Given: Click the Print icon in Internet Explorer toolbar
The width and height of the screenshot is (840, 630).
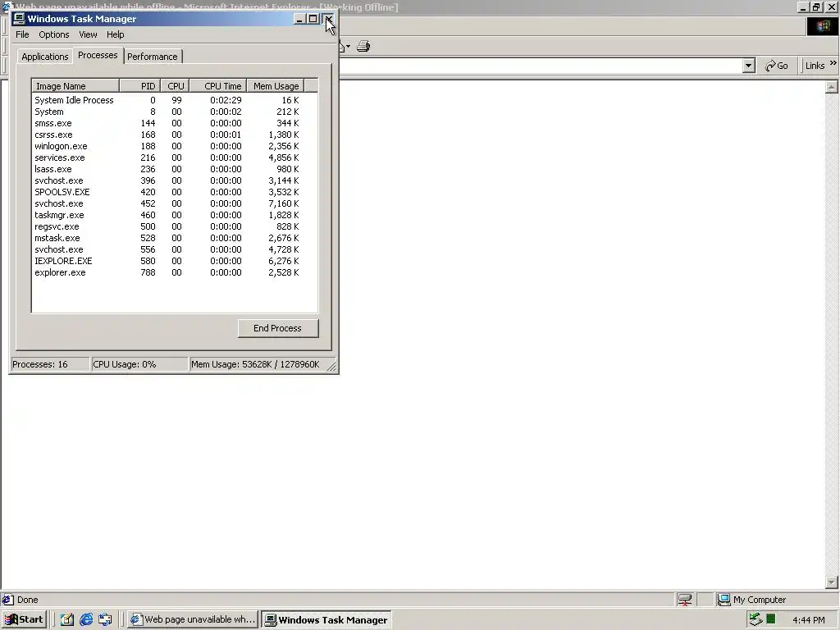Looking at the screenshot, I should [363, 46].
